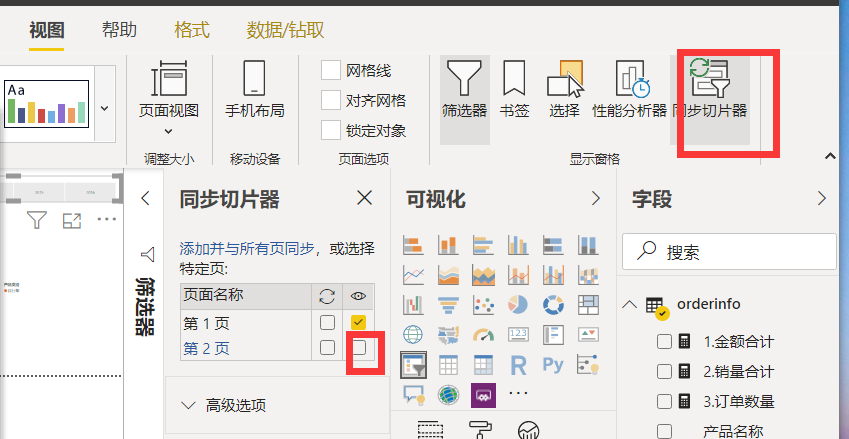
Task: Enable the 网格线 checkbox
Action: [330, 70]
